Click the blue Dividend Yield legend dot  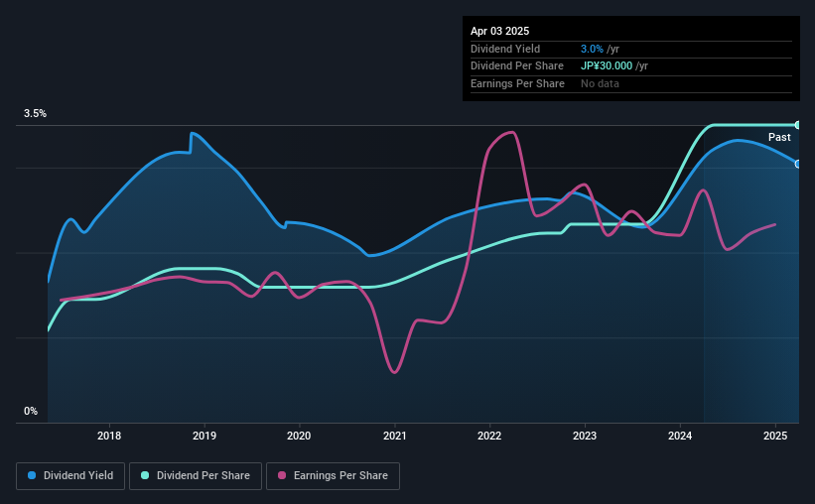pyautogui.click(x=32, y=475)
